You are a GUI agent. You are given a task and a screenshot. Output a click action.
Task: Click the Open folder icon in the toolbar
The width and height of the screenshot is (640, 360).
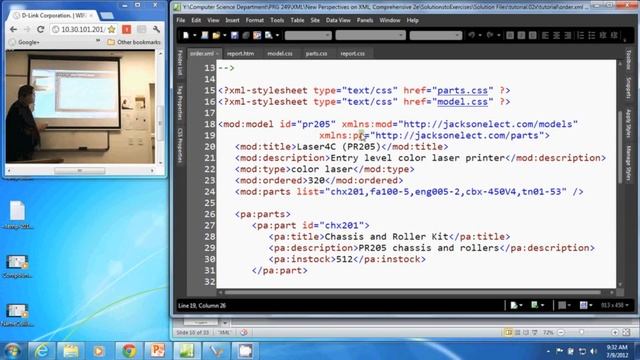click(x=216, y=36)
